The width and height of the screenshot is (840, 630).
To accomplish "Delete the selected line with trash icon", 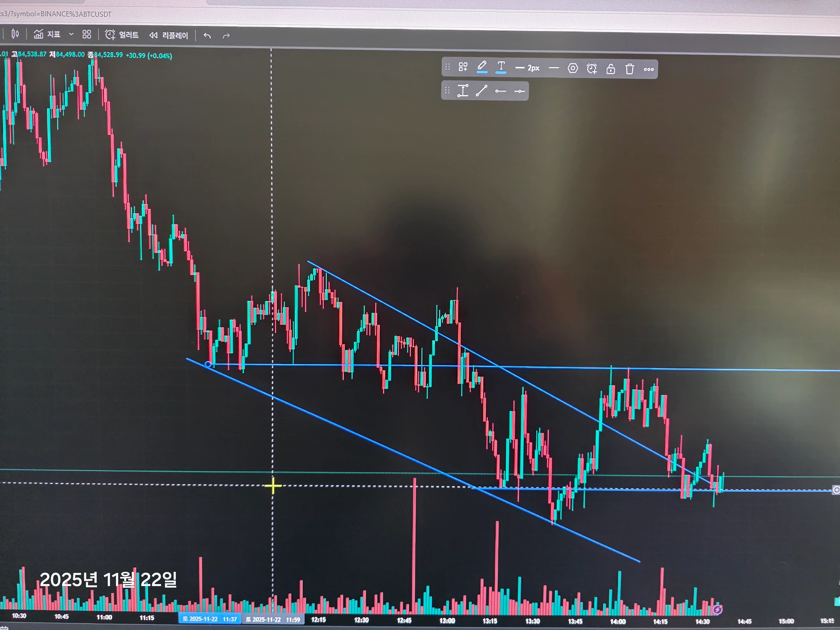I will (x=630, y=69).
